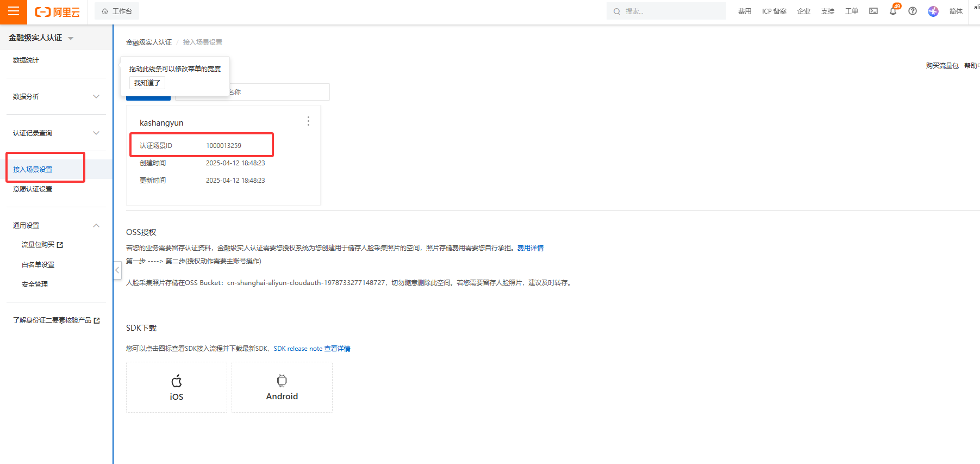The width and height of the screenshot is (980, 464).
Task: Select 意愿认证设置 in the sidebar
Action: coord(33,189)
